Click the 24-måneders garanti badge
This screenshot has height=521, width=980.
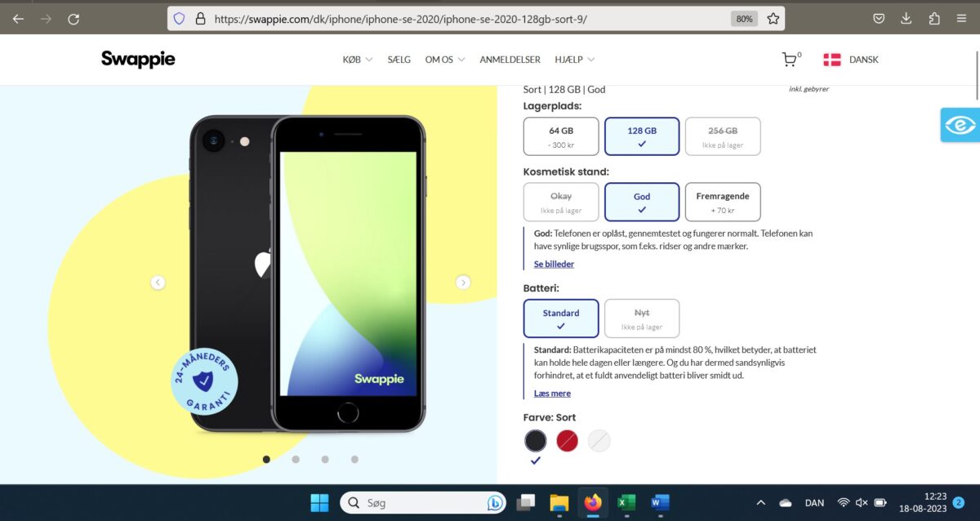click(x=204, y=382)
